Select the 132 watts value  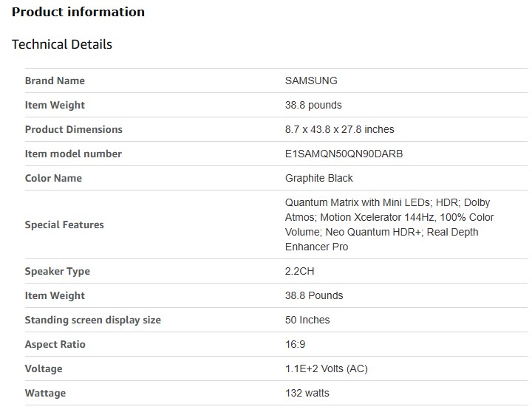[x=307, y=393]
